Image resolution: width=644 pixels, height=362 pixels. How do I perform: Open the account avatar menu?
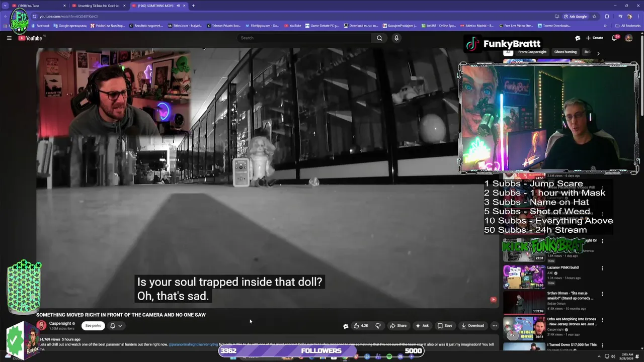coord(628,38)
